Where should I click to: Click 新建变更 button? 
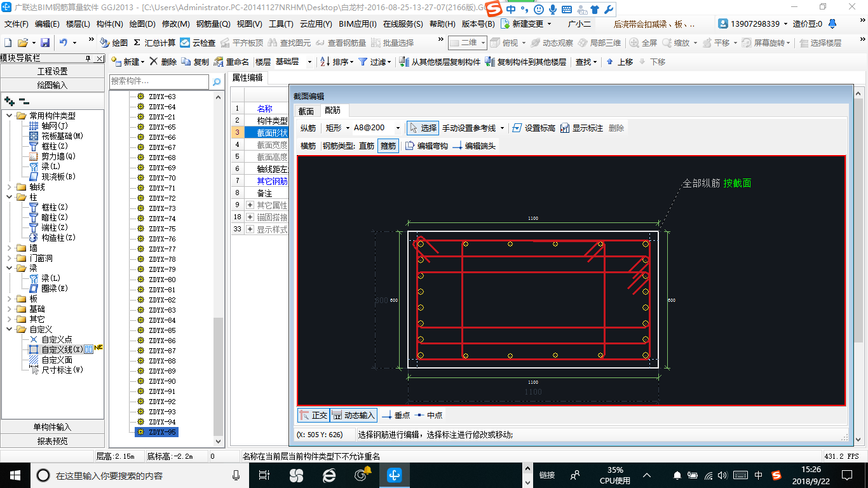point(527,24)
